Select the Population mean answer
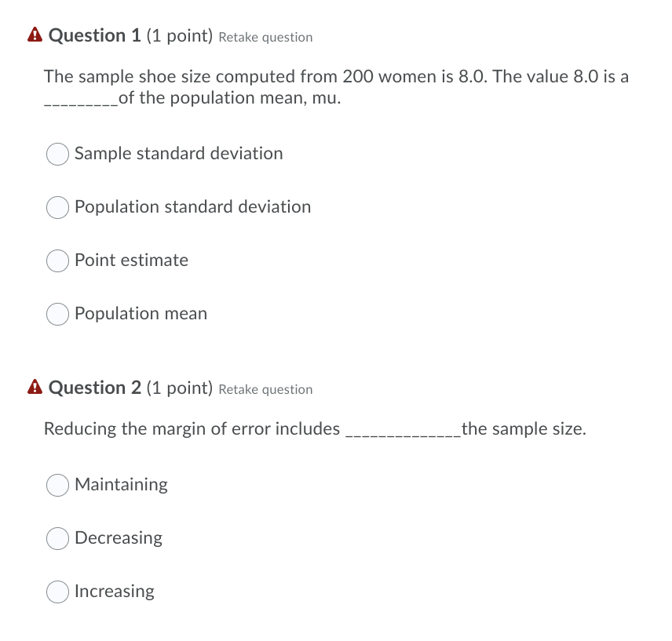 [57, 314]
